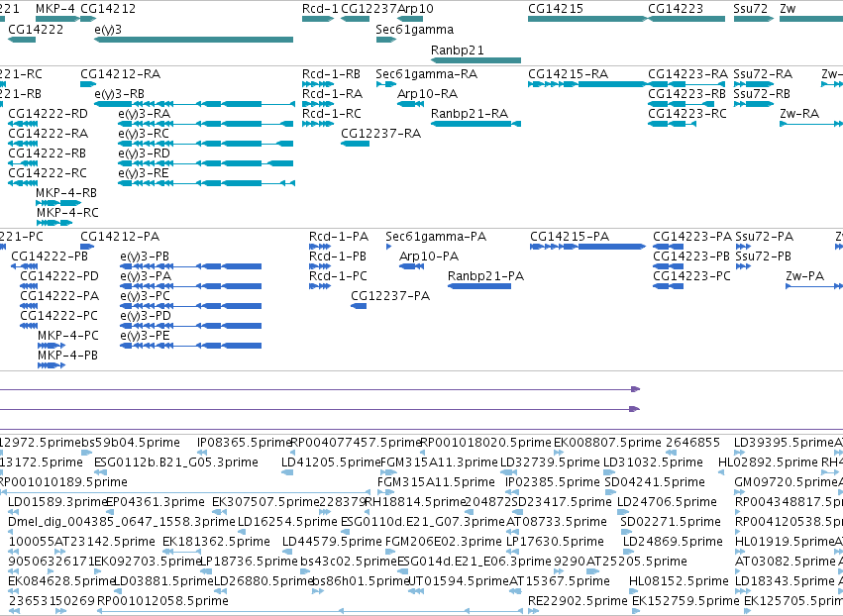Click the Ssu72 gene label
843x616 pixels.
coord(751,9)
